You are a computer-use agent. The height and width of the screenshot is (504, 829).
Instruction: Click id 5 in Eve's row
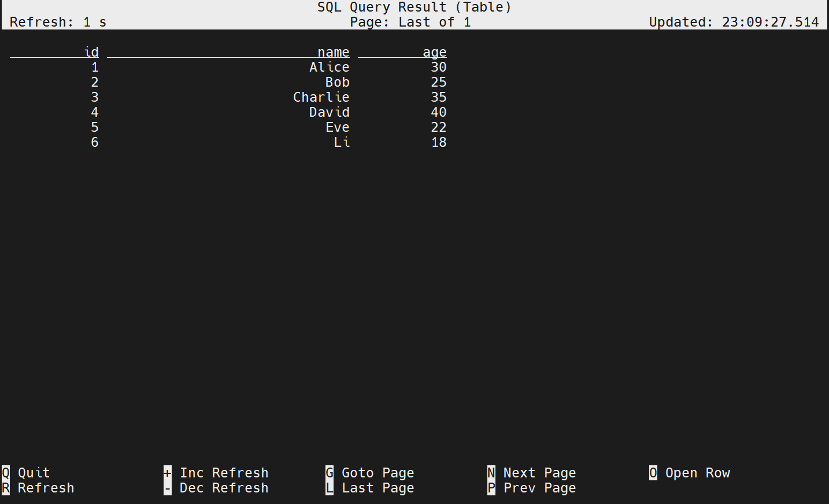(95, 127)
